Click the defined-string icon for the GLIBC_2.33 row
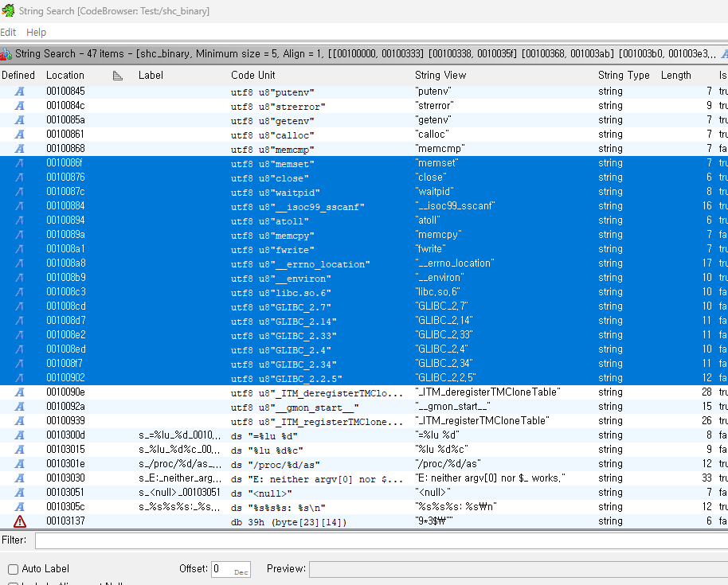728x585 pixels. [x=19, y=335]
